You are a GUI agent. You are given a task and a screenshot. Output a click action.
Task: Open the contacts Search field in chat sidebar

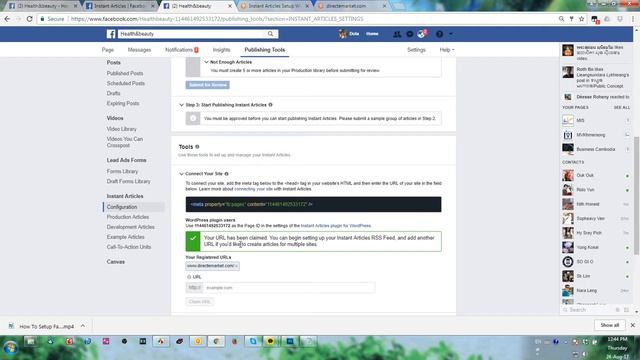(x=588, y=310)
